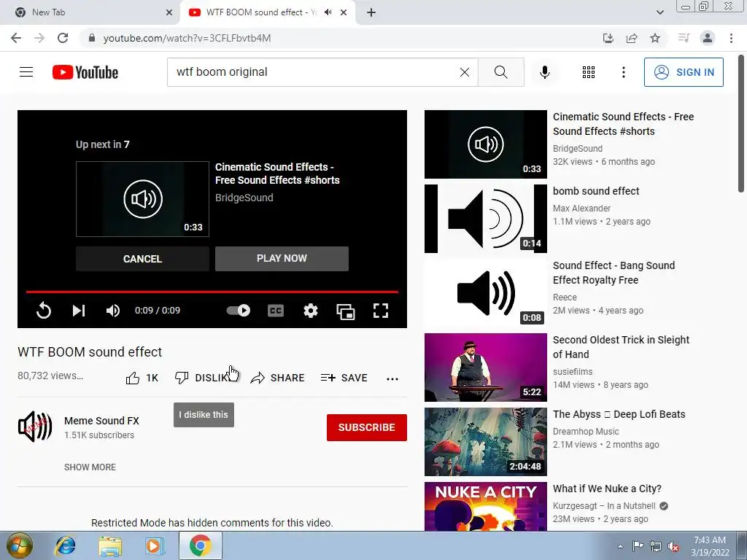Expand description with SHOW MORE
Image resolution: width=747 pixels, height=560 pixels.
pos(90,467)
